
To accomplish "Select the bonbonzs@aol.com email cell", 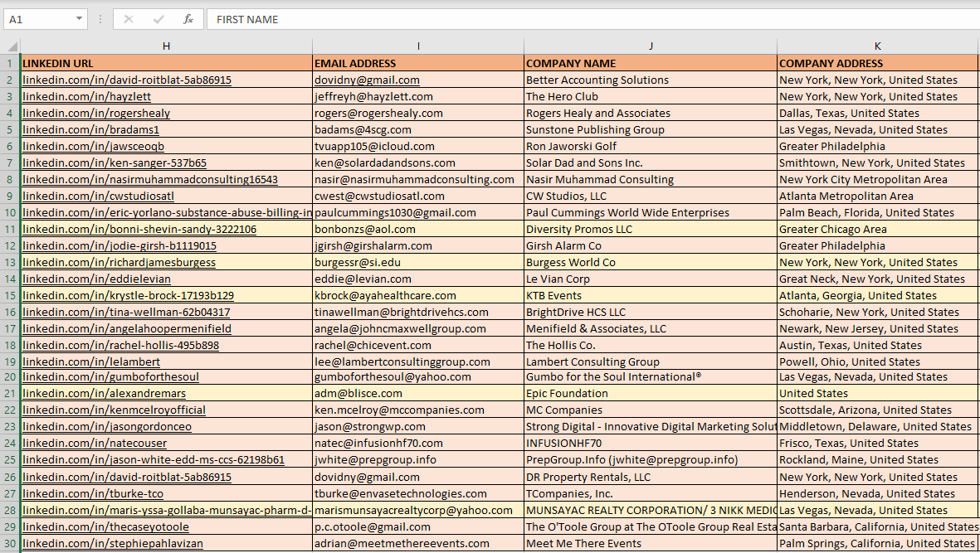I will tap(418, 229).
